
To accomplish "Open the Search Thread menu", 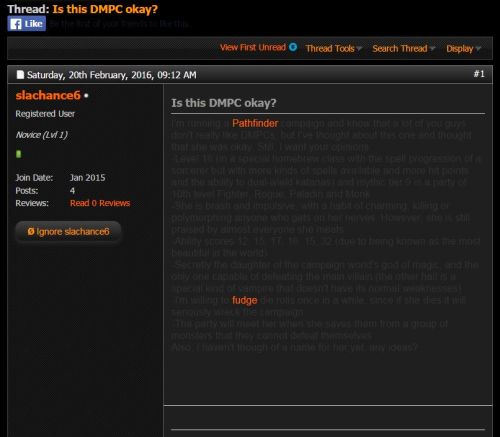I will click(x=400, y=48).
